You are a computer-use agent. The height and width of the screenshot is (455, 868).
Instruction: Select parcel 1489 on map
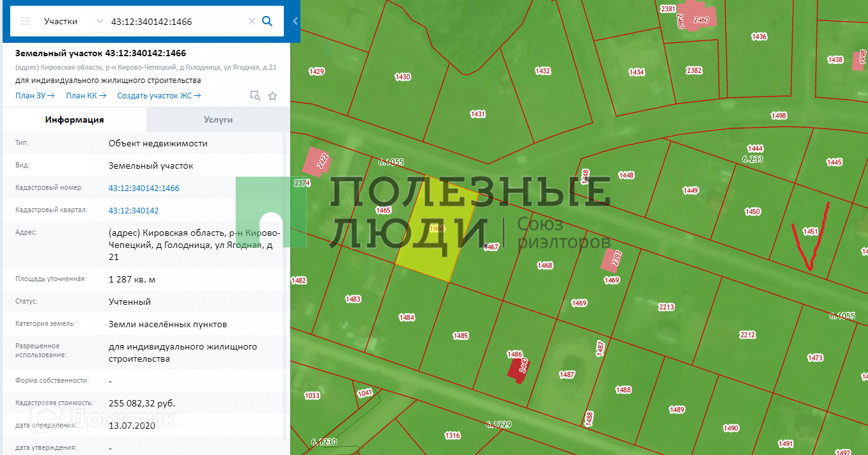click(677, 410)
